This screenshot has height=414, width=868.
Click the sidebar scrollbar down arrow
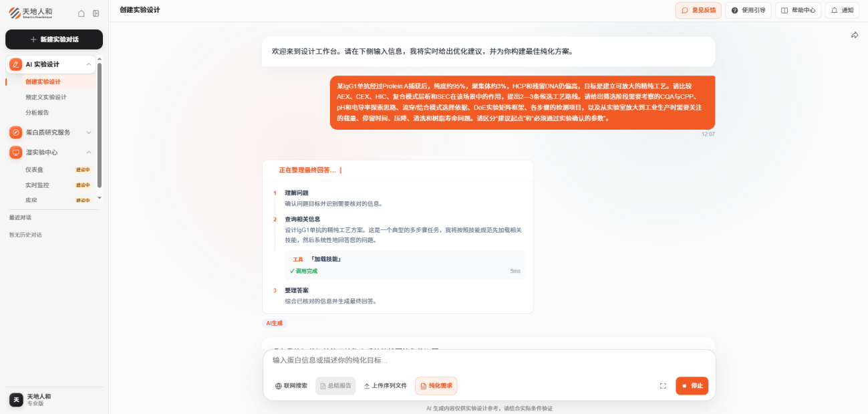point(100,198)
